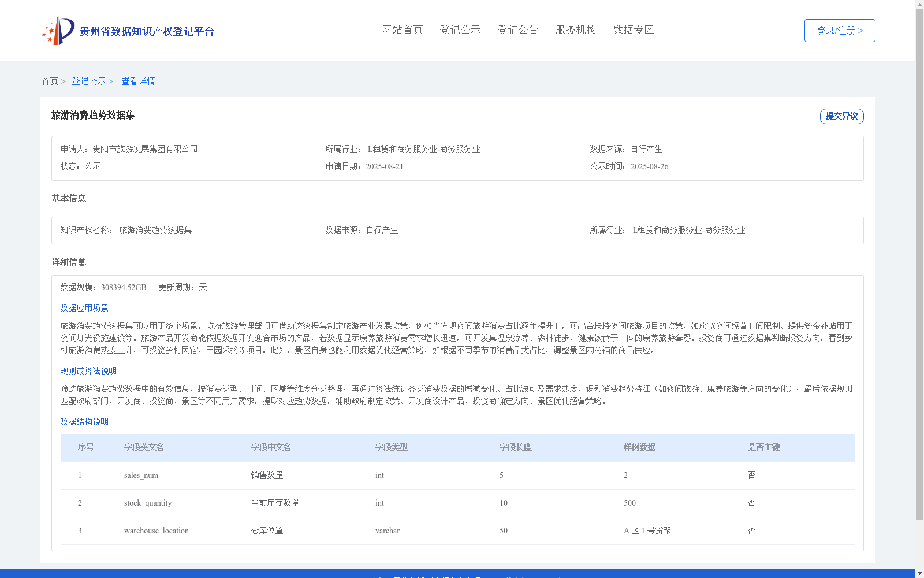Open 数据专区 in the navigation bar
This screenshot has width=924, height=578.
tap(634, 30)
